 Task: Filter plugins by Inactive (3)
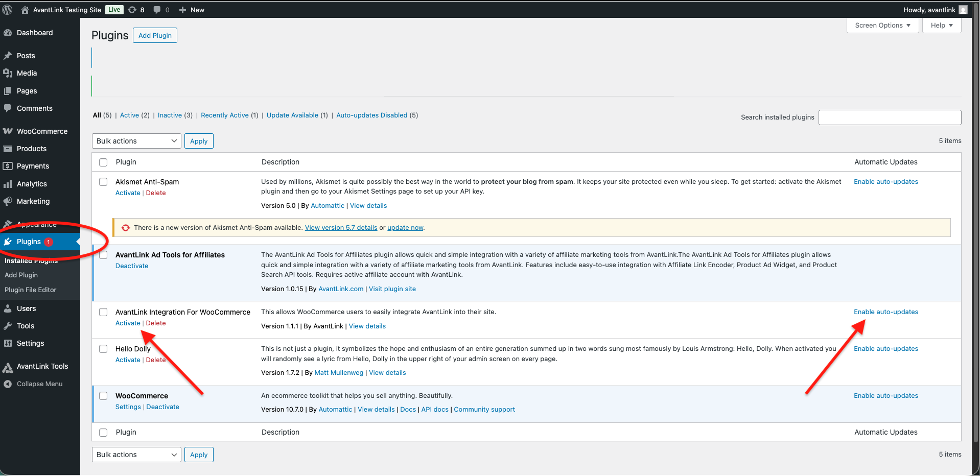[175, 115]
